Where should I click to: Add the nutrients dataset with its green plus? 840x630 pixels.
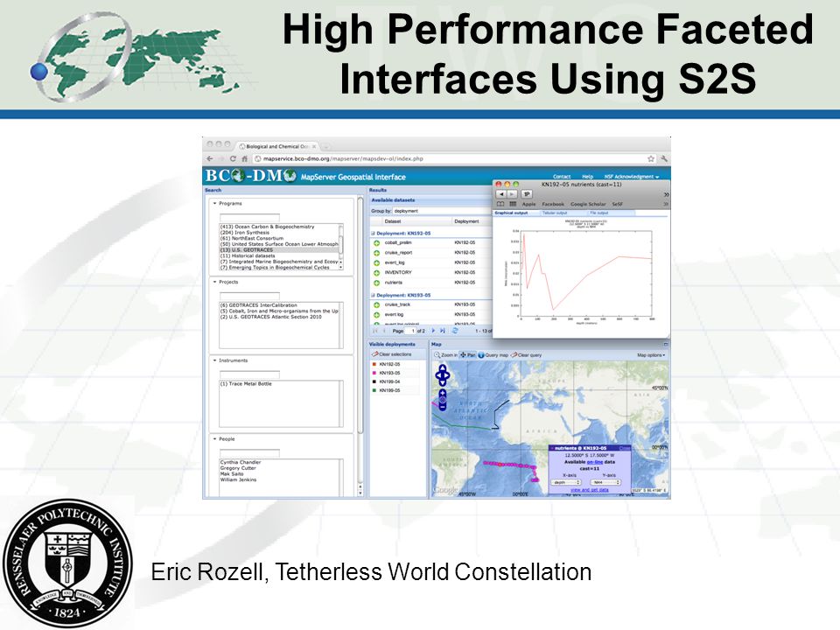[376, 283]
